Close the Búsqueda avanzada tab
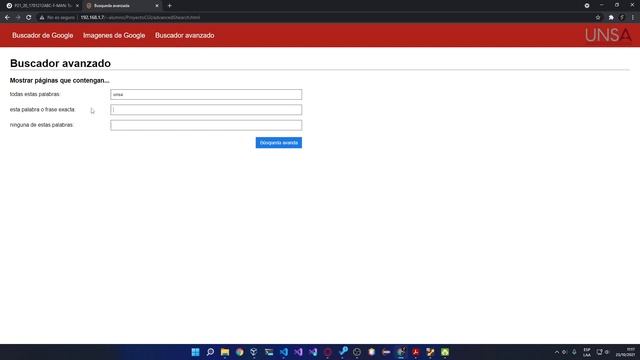The height and width of the screenshot is (360, 640). 157,6
